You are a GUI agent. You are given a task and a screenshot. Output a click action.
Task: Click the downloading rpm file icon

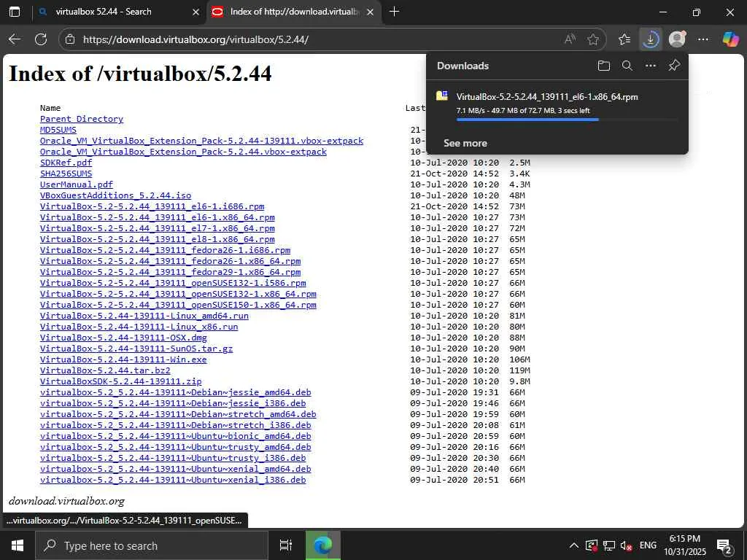(442, 96)
